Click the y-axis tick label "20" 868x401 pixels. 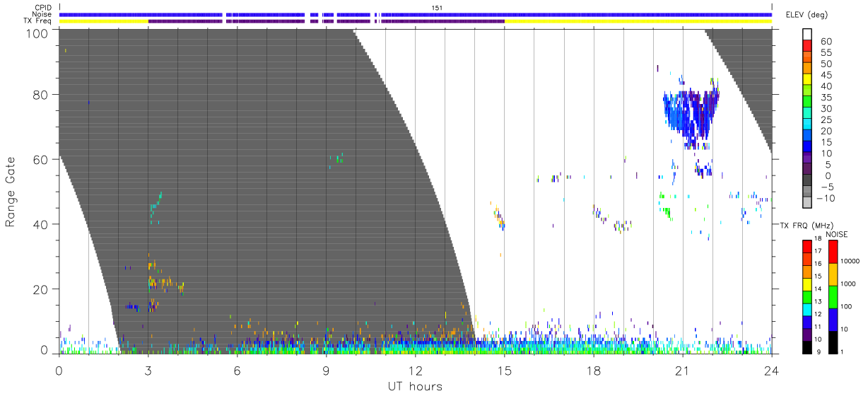click(42, 289)
